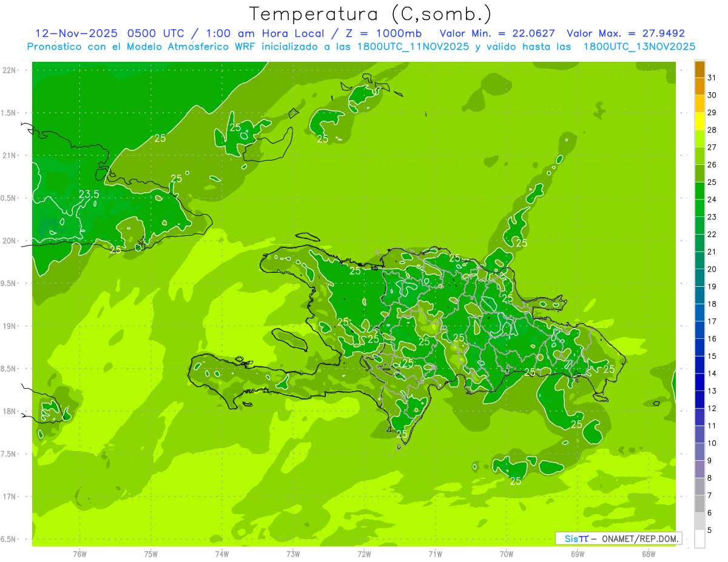728x562 pixels.
Task: Click the legend value 5 on colorbar
Action: tap(711, 530)
